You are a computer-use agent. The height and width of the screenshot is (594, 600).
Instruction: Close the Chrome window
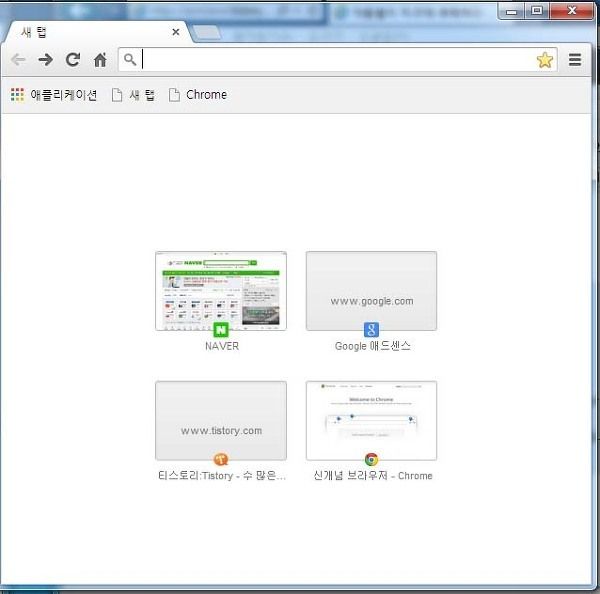(x=572, y=11)
